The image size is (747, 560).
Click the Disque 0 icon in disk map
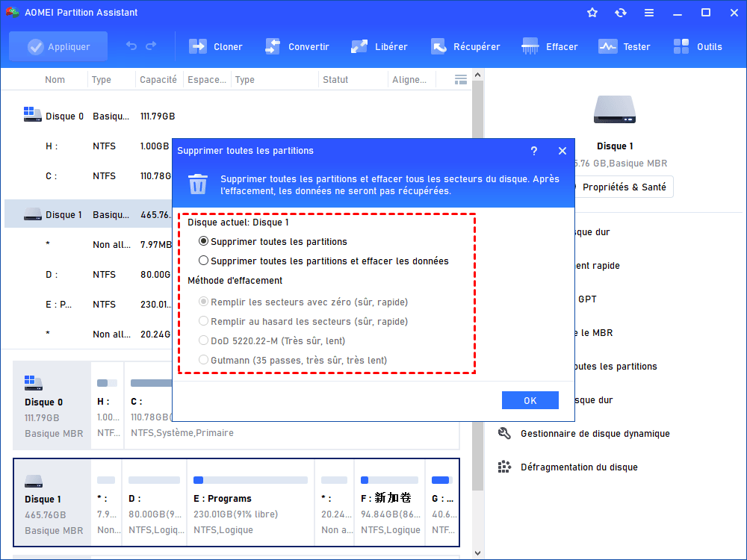pos(34,383)
